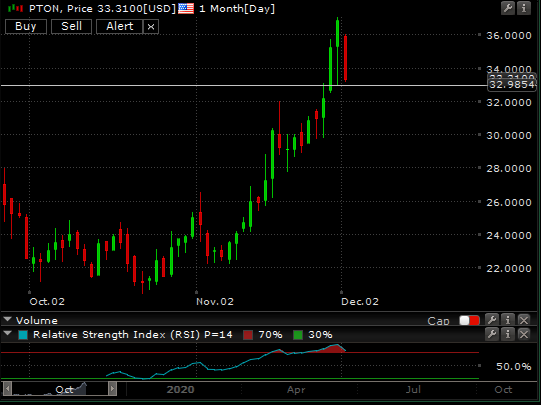Click the Dec.02 date axis label

360,302
